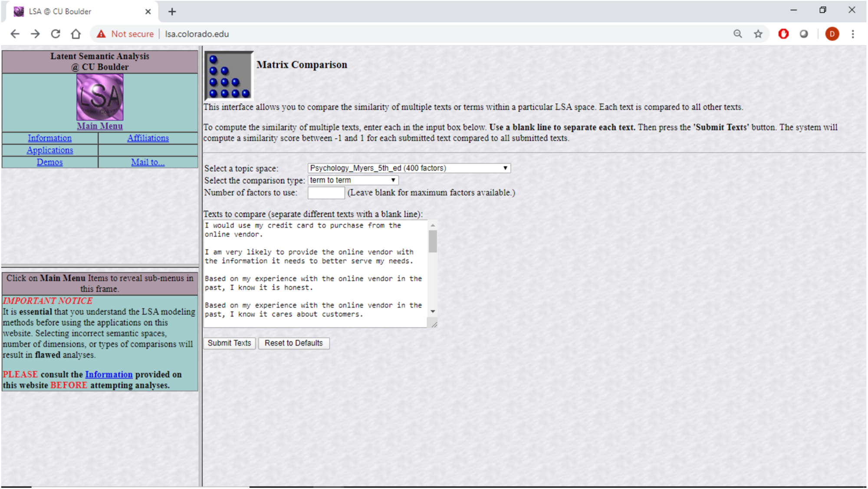Image resolution: width=868 pixels, height=489 pixels.
Task: Click the textarea scrollbar down arrow
Action: tap(433, 311)
